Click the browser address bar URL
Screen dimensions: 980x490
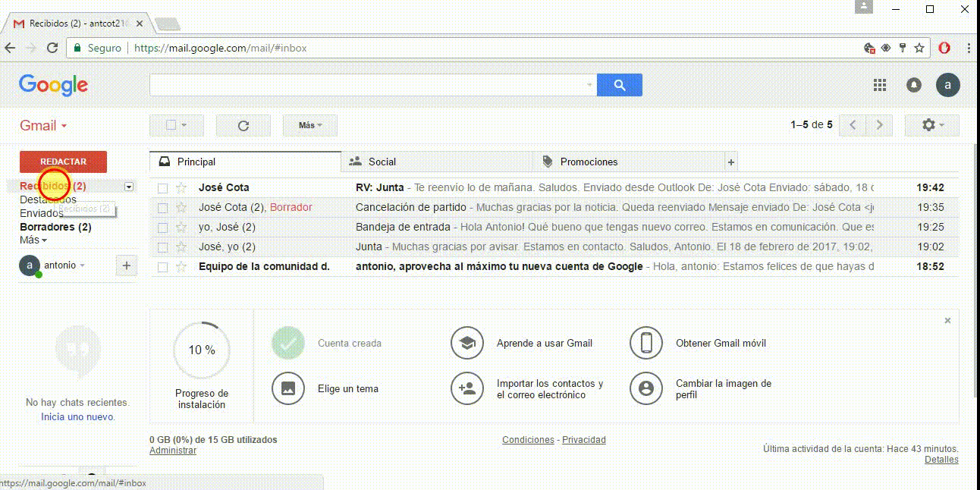click(221, 48)
